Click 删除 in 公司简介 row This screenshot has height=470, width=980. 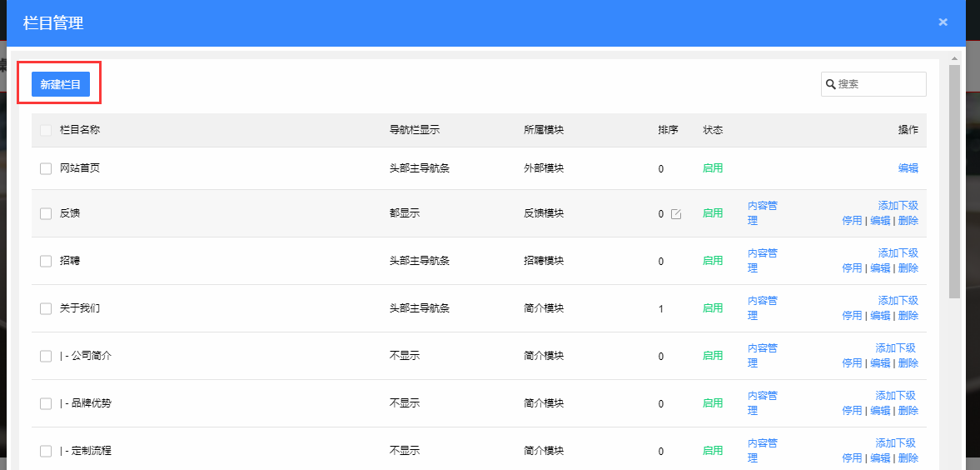pyautogui.click(x=908, y=363)
